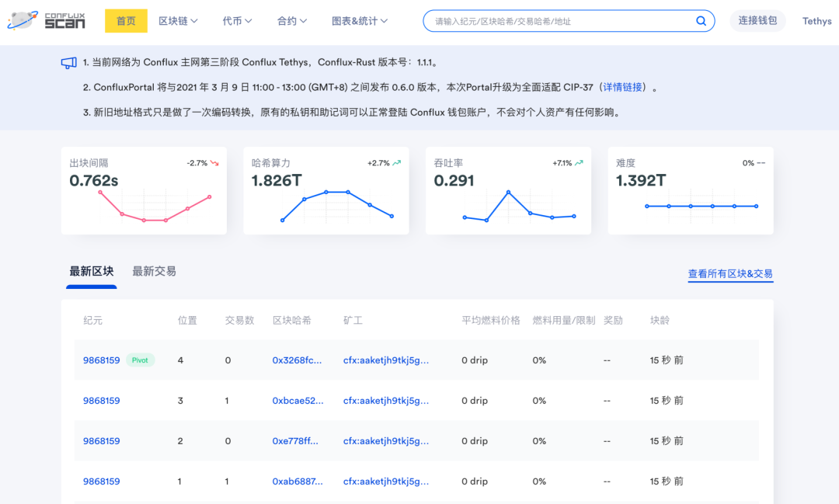Click the search magnifier icon

pos(701,21)
